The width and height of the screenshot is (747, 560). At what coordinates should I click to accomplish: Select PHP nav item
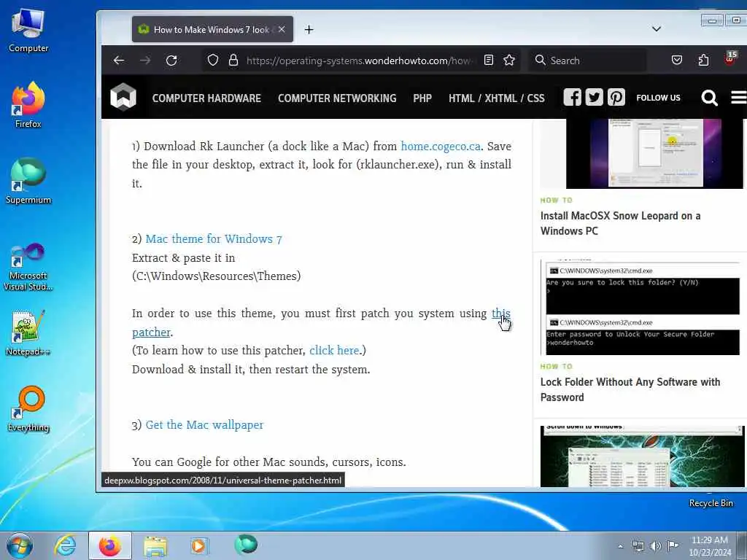click(422, 98)
